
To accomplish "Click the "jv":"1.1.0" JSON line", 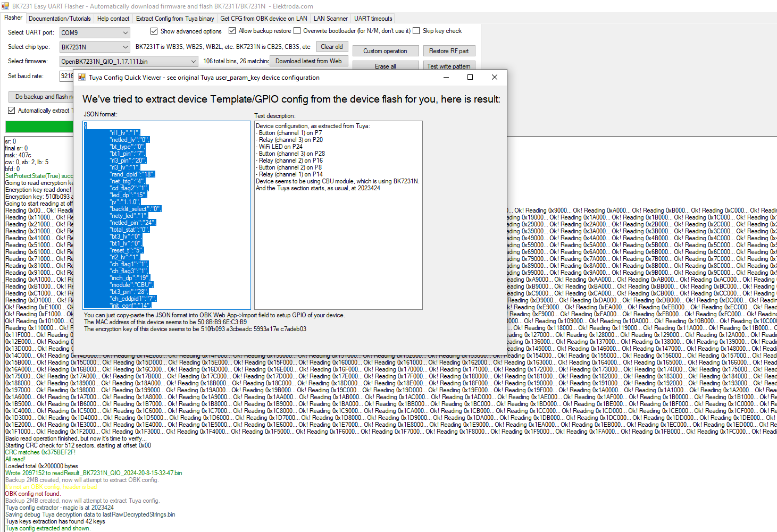I will [124, 202].
